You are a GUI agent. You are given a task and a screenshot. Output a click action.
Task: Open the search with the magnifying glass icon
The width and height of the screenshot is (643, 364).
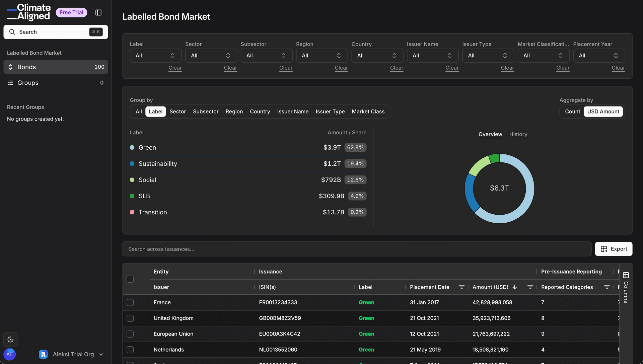(12, 32)
